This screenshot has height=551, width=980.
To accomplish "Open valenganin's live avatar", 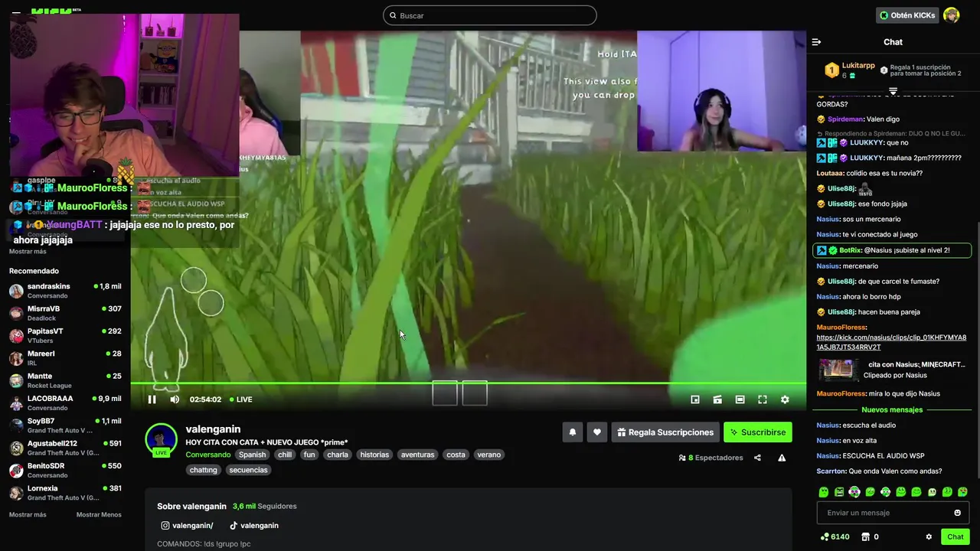I will [161, 439].
